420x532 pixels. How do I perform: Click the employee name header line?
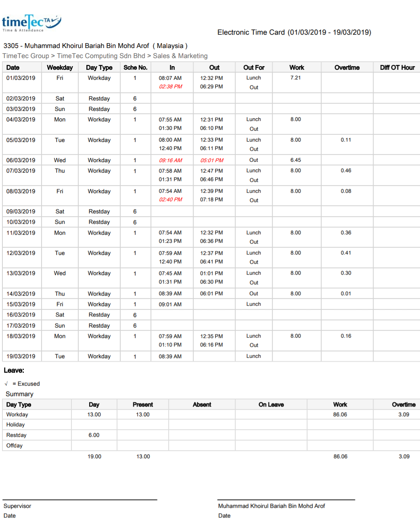pos(96,46)
